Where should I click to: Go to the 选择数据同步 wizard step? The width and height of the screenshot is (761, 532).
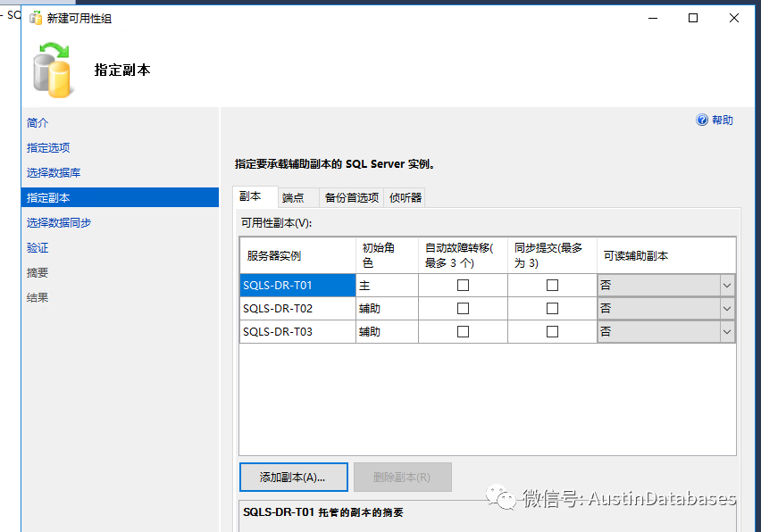[x=59, y=222]
